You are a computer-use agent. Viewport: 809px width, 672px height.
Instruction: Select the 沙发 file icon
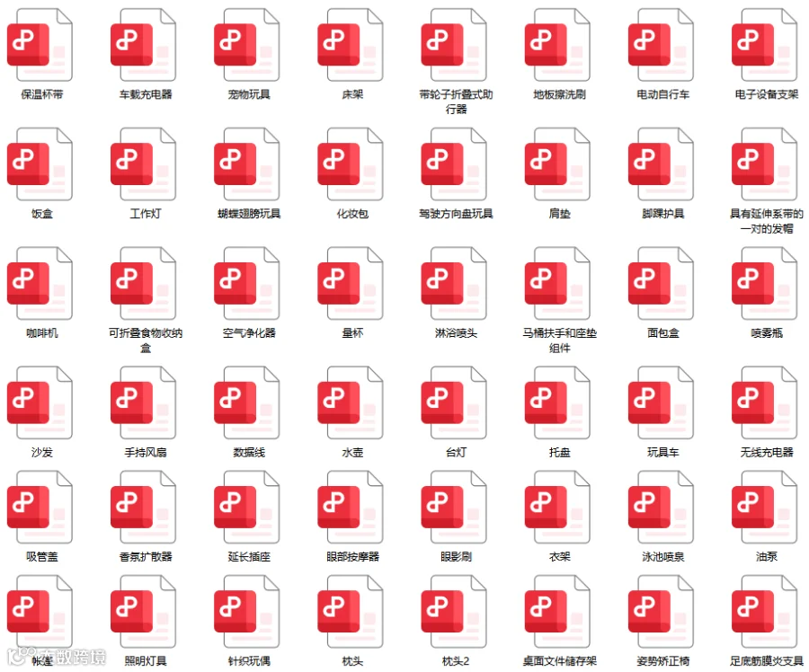[x=40, y=402]
